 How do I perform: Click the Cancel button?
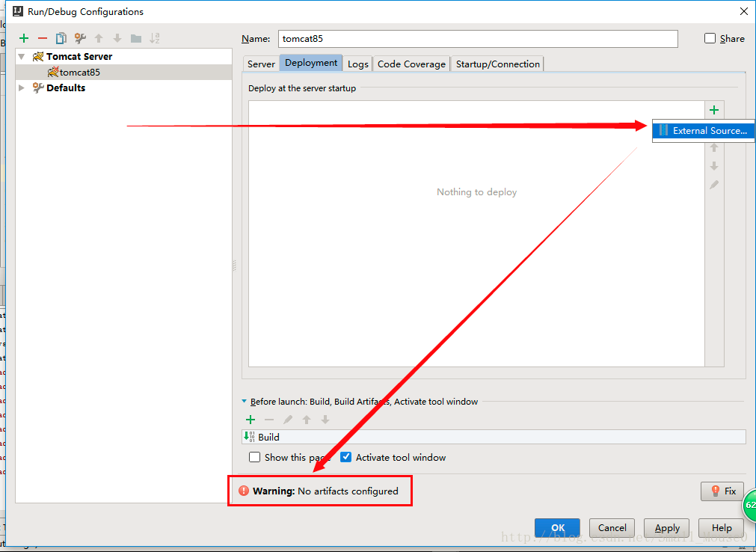[x=612, y=528]
